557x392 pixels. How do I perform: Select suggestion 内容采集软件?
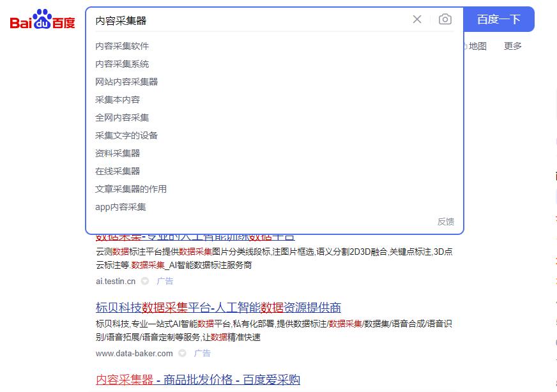pos(122,46)
